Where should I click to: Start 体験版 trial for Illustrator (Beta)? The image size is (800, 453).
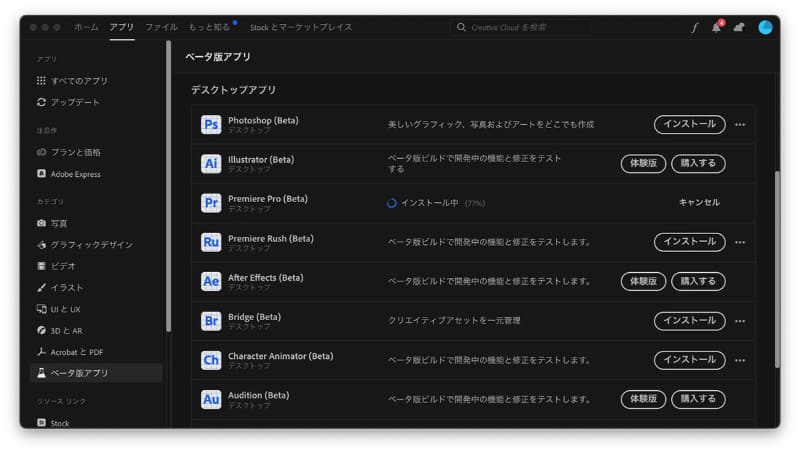point(643,163)
